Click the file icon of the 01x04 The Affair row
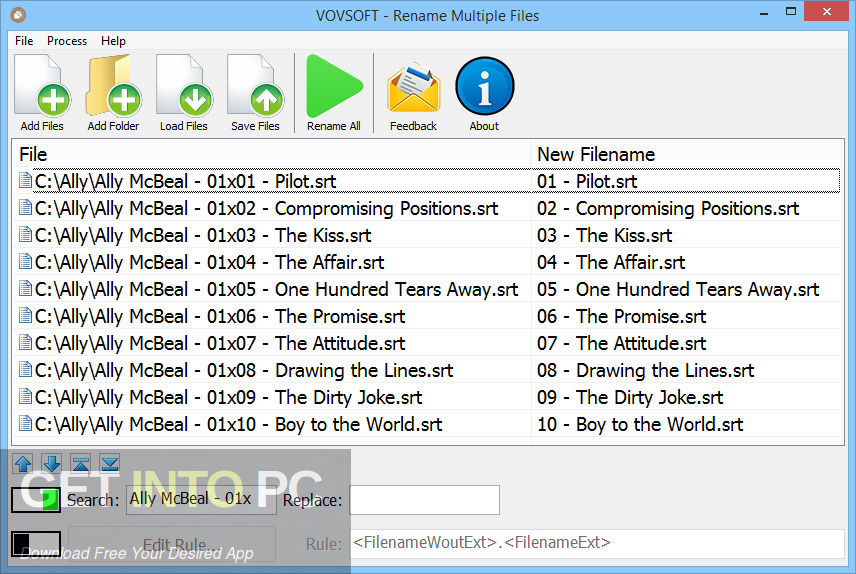This screenshot has width=856, height=574. [25, 261]
